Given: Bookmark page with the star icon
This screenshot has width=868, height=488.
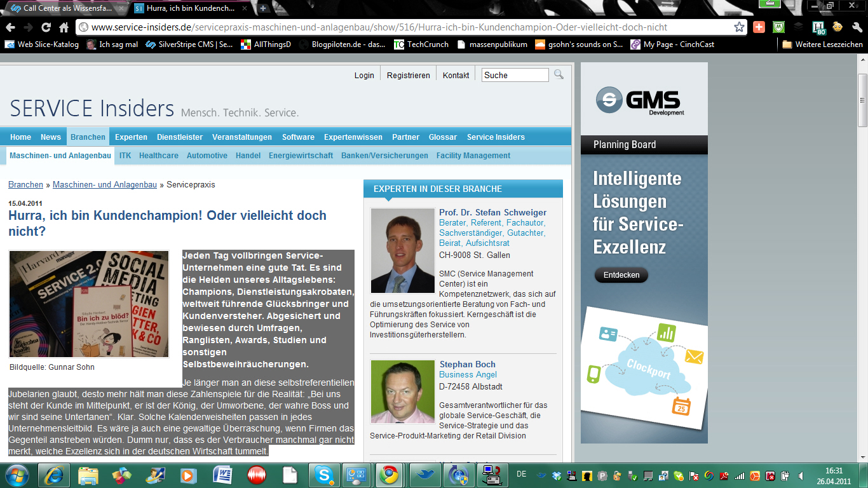Looking at the screenshot, I should pyautogui.click(x=739, y=27).
